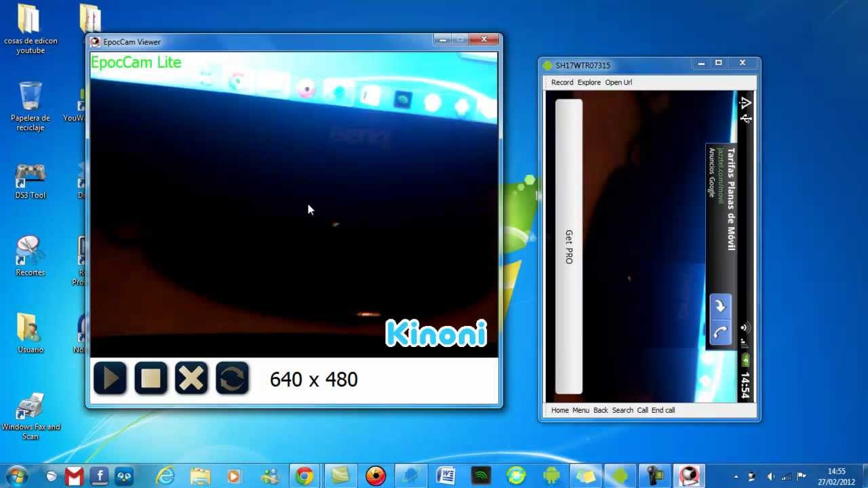Refresh the EpocCam connection
The image size is (868, 488).
(232, 378)
